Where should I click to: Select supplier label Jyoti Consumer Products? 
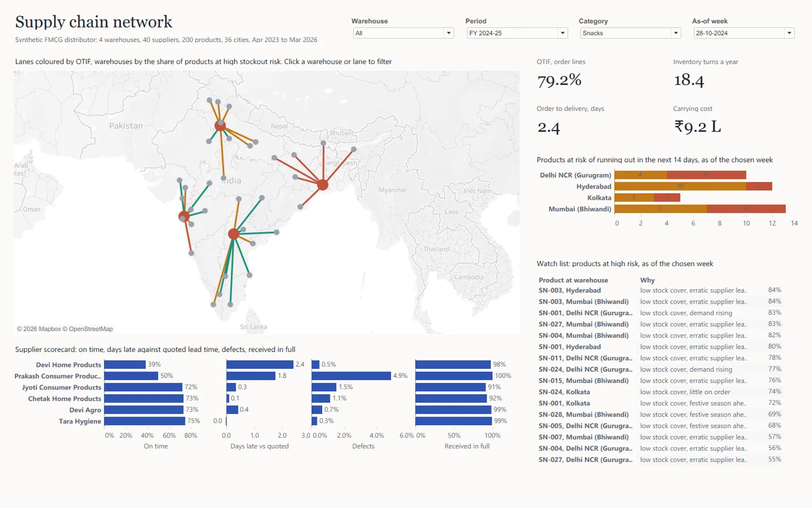pos(61,387)
